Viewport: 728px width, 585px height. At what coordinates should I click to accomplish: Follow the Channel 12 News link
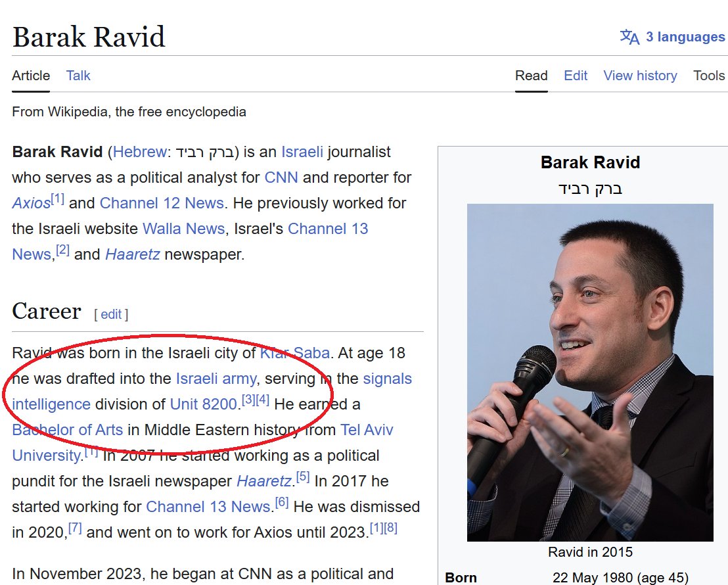click(x=162, y=203)
